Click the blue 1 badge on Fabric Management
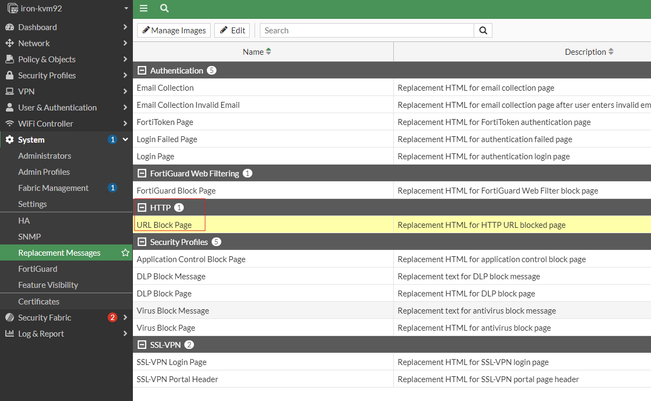Screen dimensions: 651x401 pyautogui.click(x=112, y=188)
